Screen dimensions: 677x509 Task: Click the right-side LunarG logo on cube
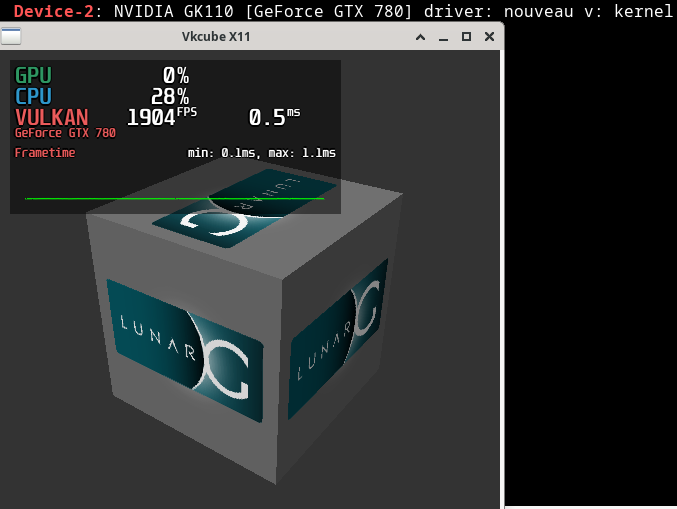click(338, 339)
